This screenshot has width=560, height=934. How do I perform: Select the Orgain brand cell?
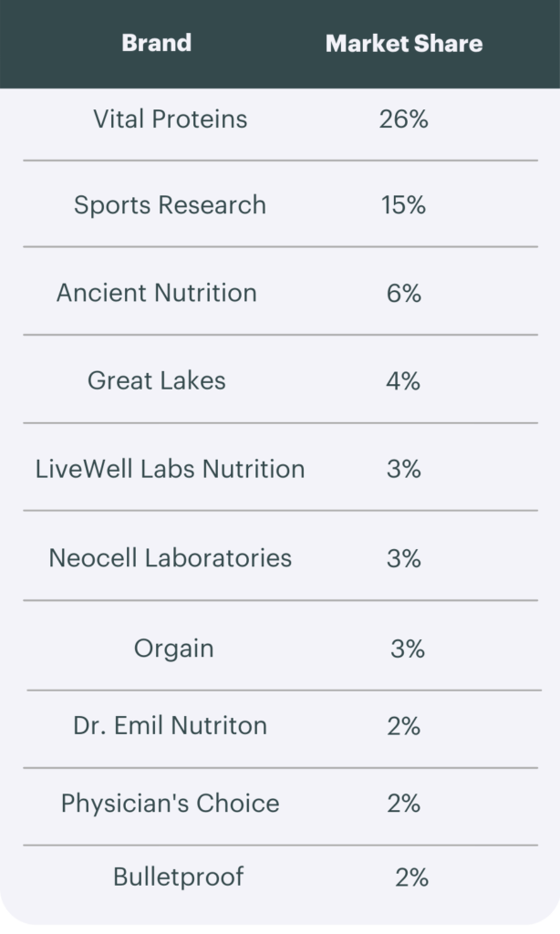coord(174,649)
